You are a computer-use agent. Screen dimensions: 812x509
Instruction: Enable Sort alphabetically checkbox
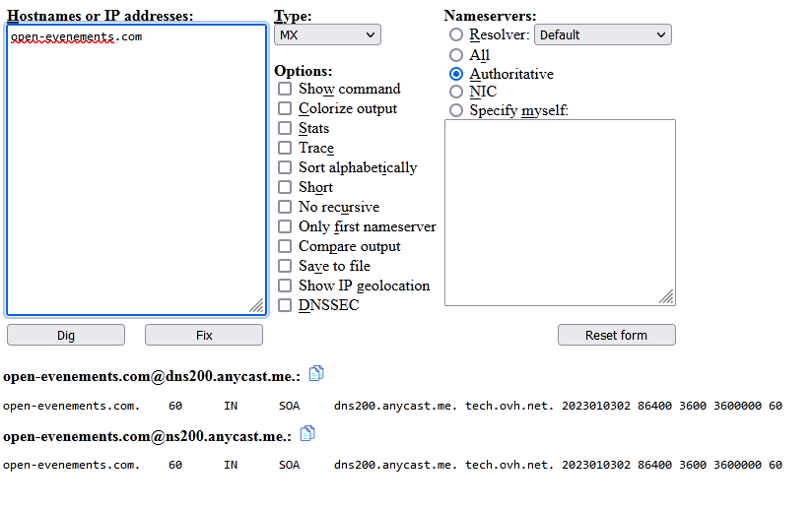(x=285, y=167)
